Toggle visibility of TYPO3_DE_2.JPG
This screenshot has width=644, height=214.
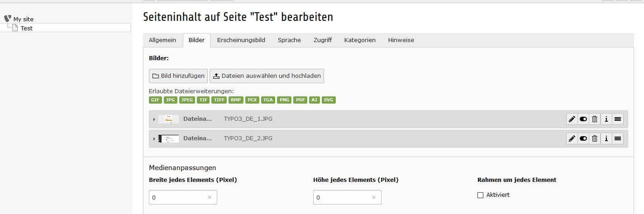[x=583, y=138]
